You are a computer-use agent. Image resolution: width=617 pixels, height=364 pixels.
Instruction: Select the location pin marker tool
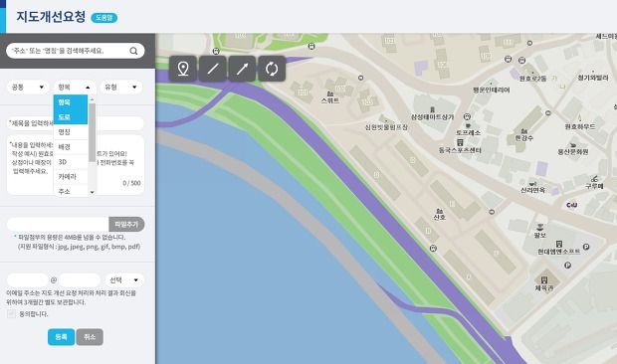click(x=183, y=69)
